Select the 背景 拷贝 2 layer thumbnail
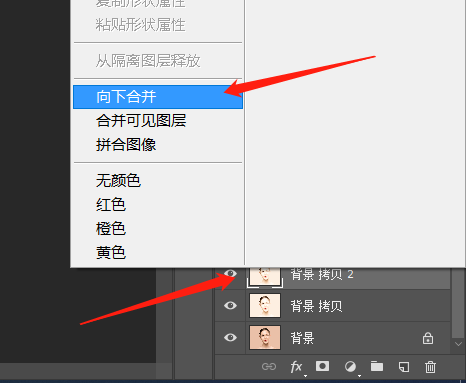 point(265,276)
